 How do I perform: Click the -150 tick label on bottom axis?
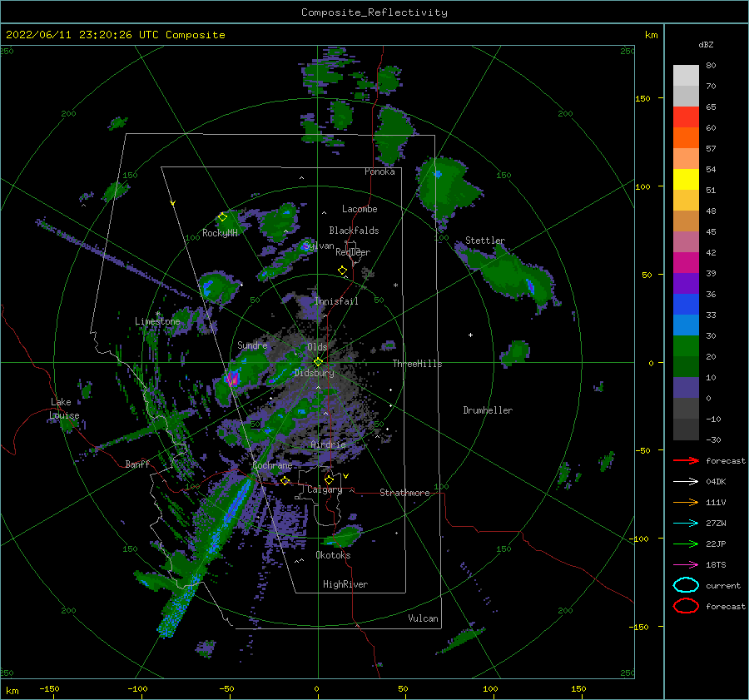(x=49, y=688)
